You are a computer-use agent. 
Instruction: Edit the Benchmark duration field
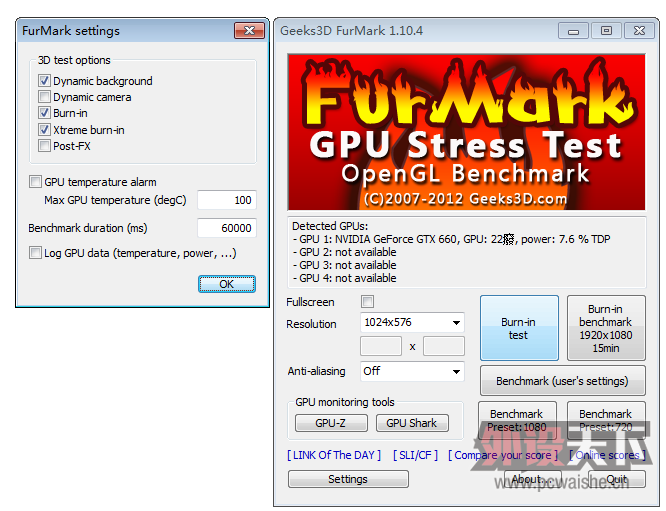(x=227, y=228)
